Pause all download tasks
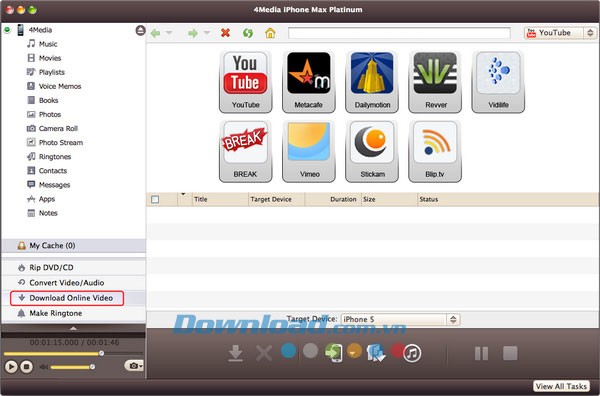The image size is (600, 396). pos(481,354)
